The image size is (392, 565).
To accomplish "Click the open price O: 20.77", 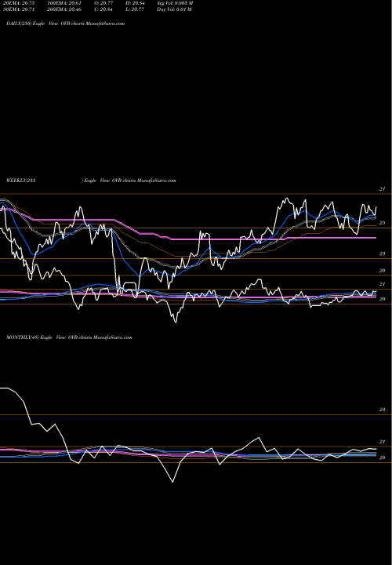I will click(x=103, y=3).
